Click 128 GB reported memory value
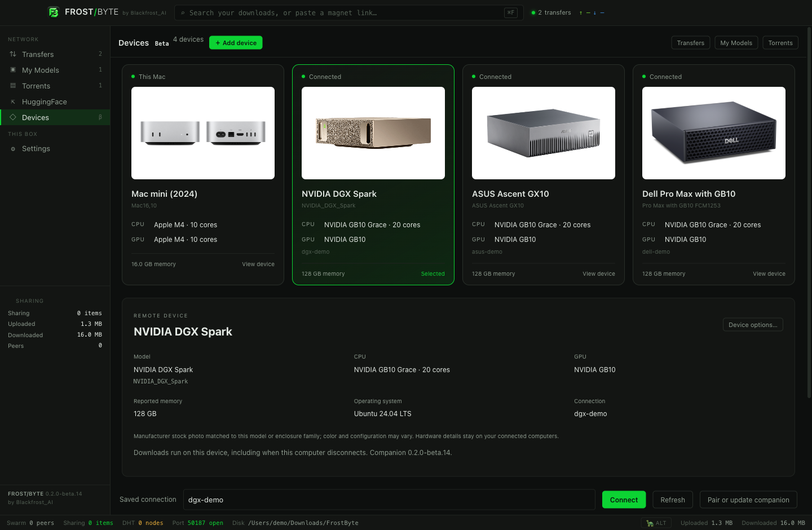Viewport: 812px width, 530px height. pyautogui.click(x=145, y=414)
